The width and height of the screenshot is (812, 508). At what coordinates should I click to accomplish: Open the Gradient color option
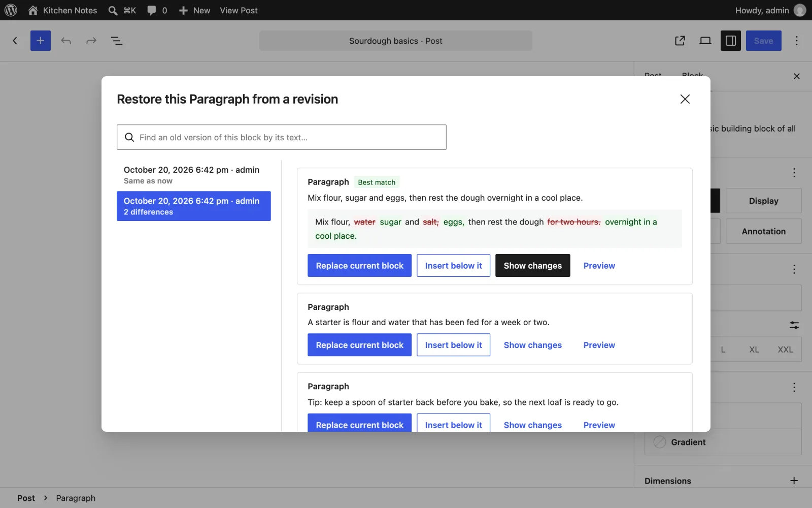[723, 442]
